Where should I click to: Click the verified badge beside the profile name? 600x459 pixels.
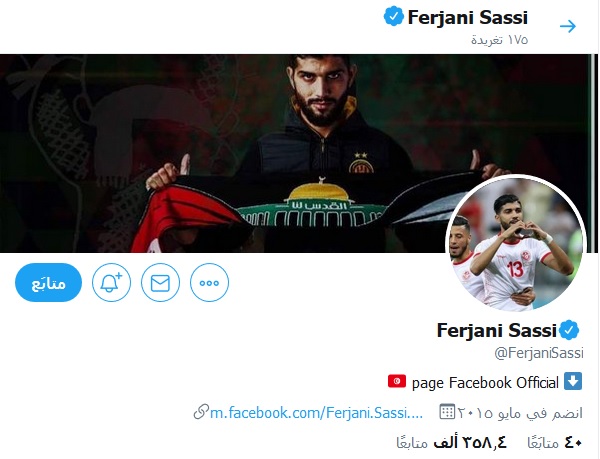point(569,330)
